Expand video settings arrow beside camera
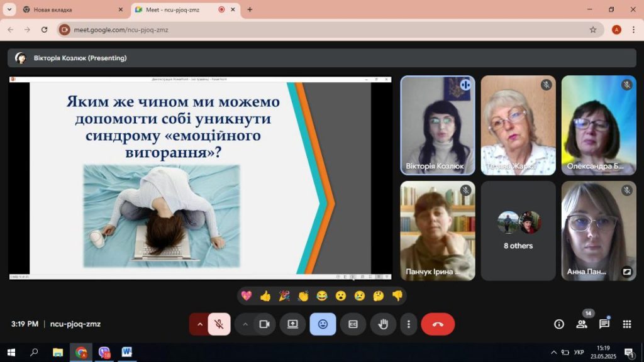Screen dimensions: 644x362 click(245, 324)
